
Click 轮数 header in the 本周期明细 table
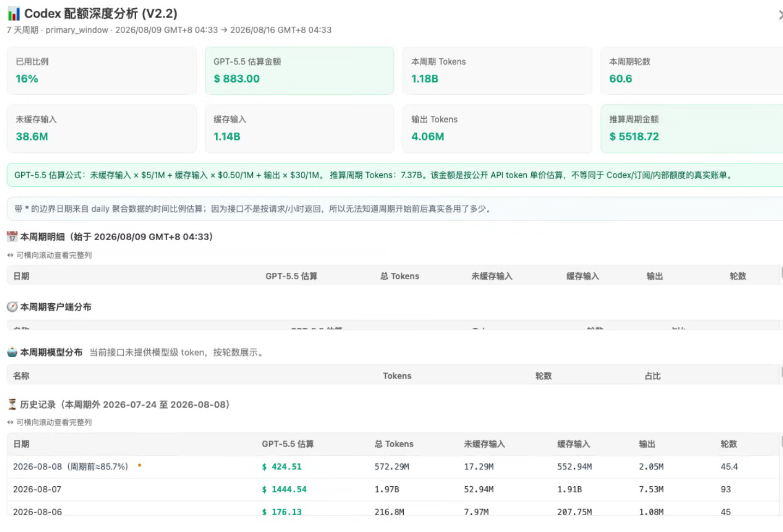point(738,276)
